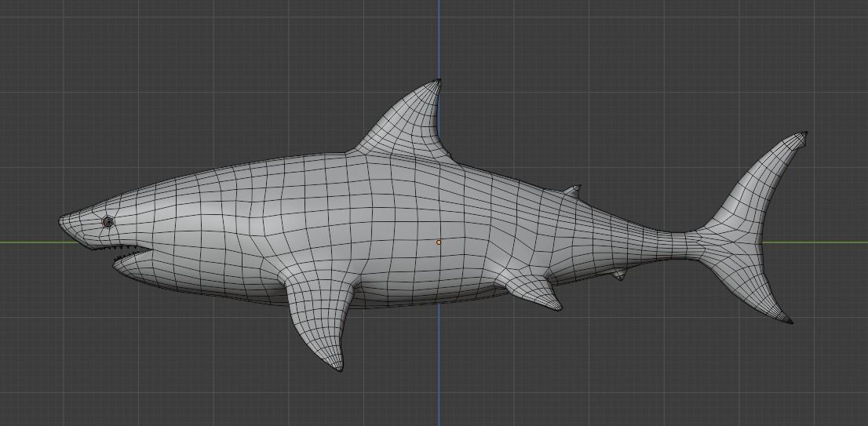Click the tip of the shark's snout
This screenshot has width=868, height=426.
tap(62, 222)
